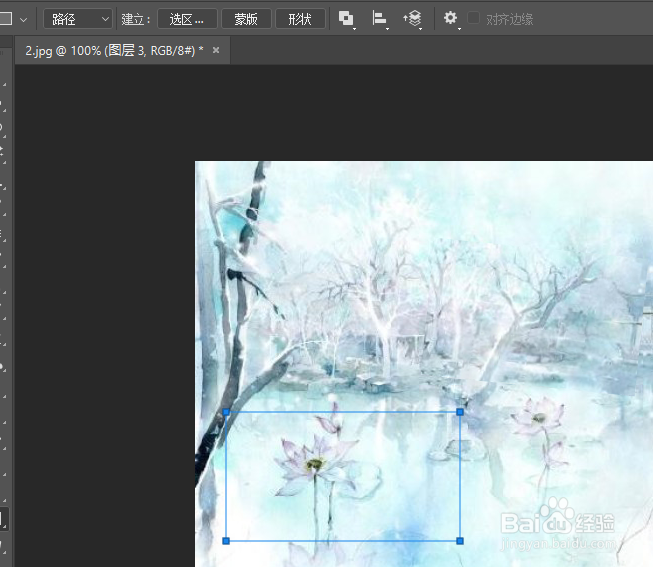Open the path alignment icon
The height and width of the screenshot is (567, 653).
(379, 19)
